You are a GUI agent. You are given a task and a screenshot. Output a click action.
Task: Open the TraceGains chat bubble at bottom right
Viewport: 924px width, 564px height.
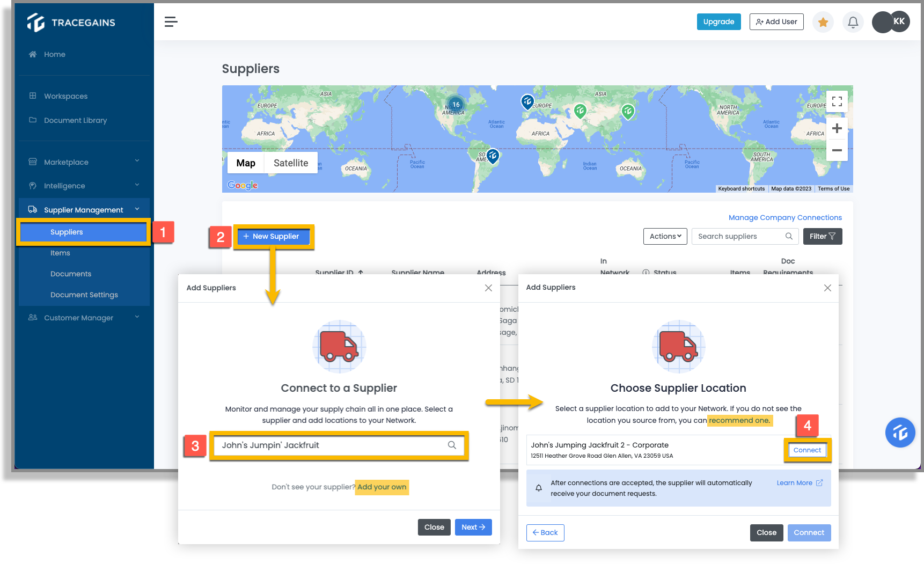click(x=900, y=433)
